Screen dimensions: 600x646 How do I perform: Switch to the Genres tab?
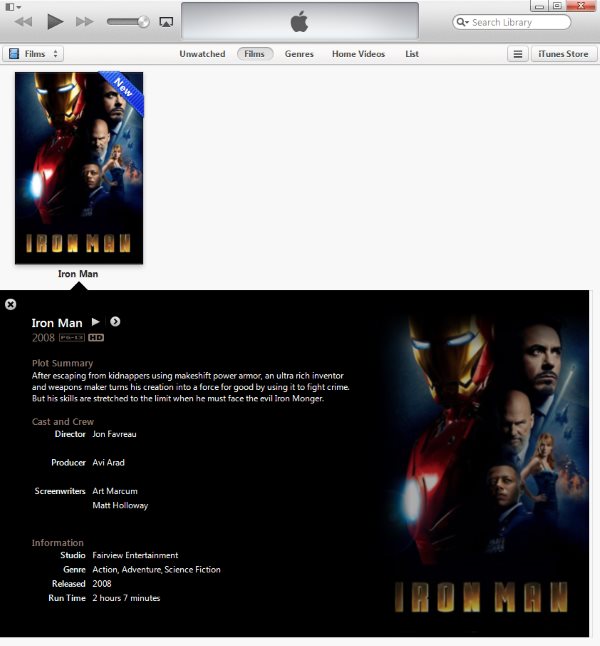(299, 54)
